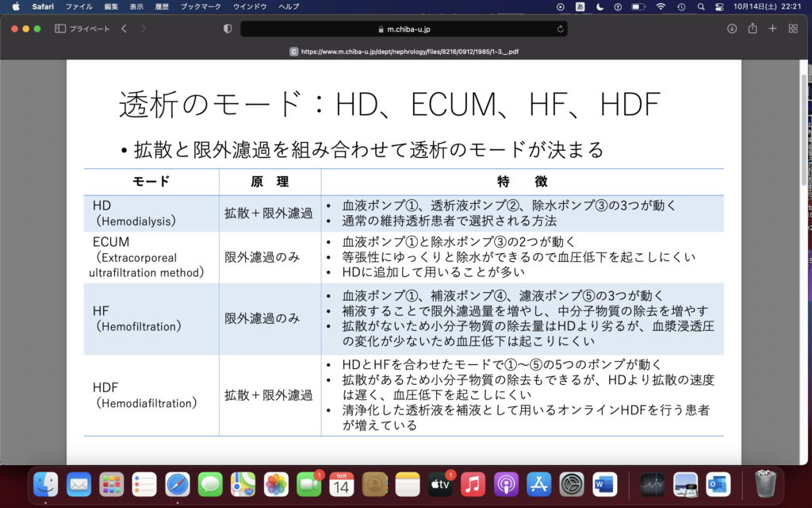Open the privacy report shield icon
Viewport: 812px width, 508px height.
pos(228,29)
